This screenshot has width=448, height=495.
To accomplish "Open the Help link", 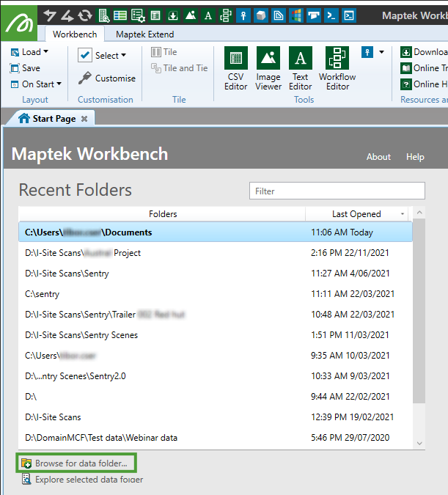I will (x=415, y=157).
